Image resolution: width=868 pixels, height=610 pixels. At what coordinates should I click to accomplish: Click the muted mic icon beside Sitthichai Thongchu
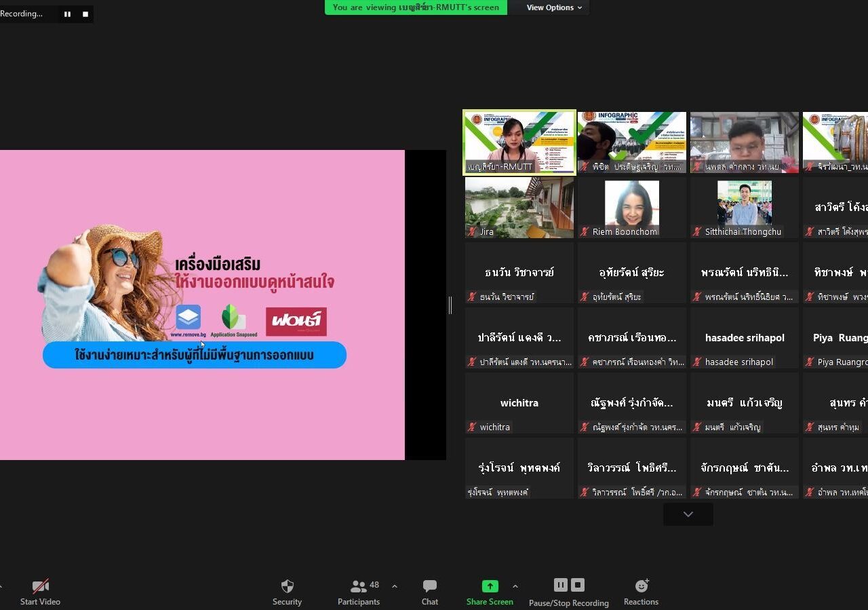point(697,232)
